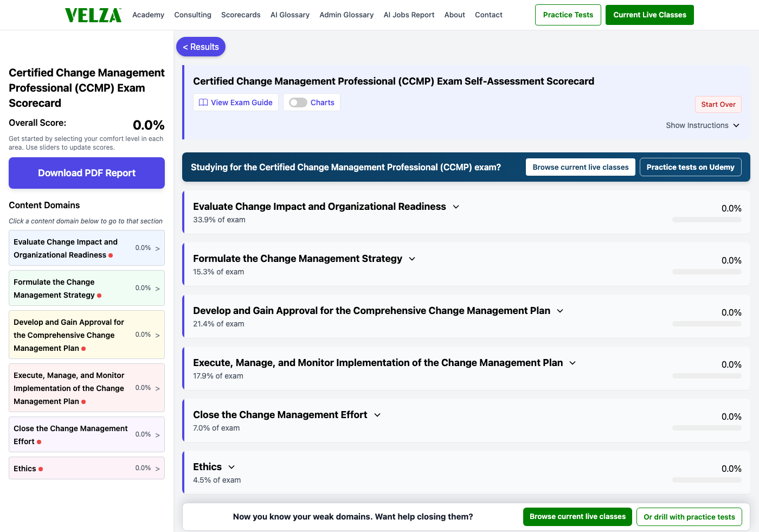Click the Start Over button
This screenshot has width=759, height=532.
718,104
